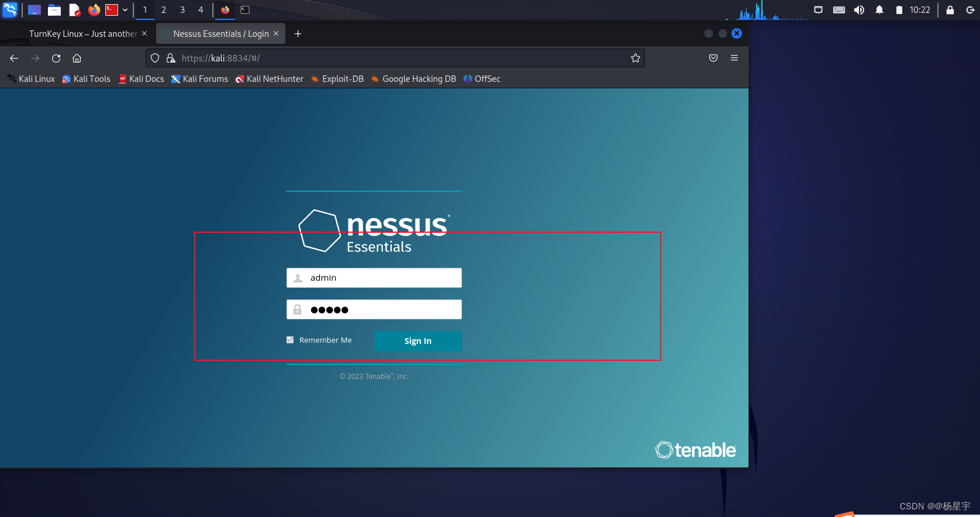Image resolution: width=980 pixels, height=517 pixels.
Task: Select the Nessus Essentials / Login tab
Action: pyautogui.click(x=221, y=34)
